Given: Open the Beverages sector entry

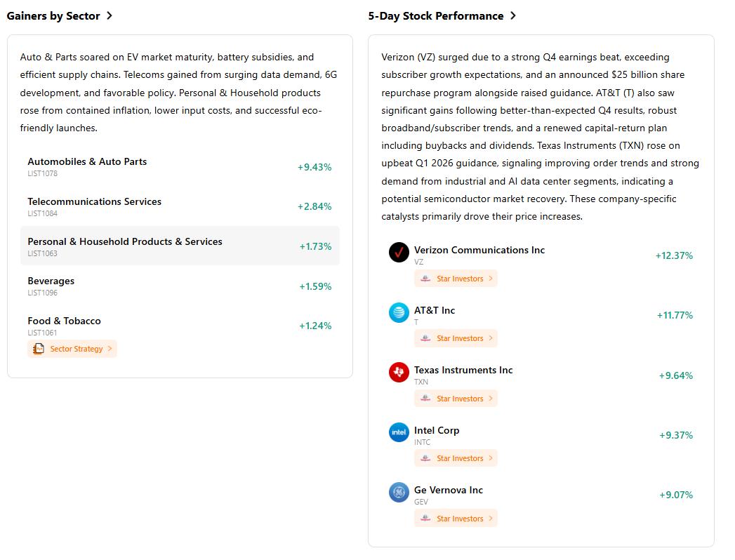Looking at the screenshot, I should point(179,286).
